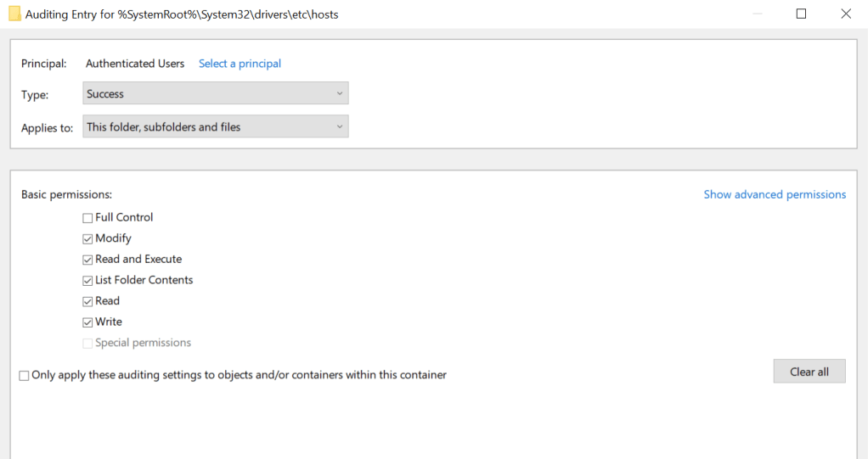Click the Principal field label
The image size is (868, 459).
(44, 64)
